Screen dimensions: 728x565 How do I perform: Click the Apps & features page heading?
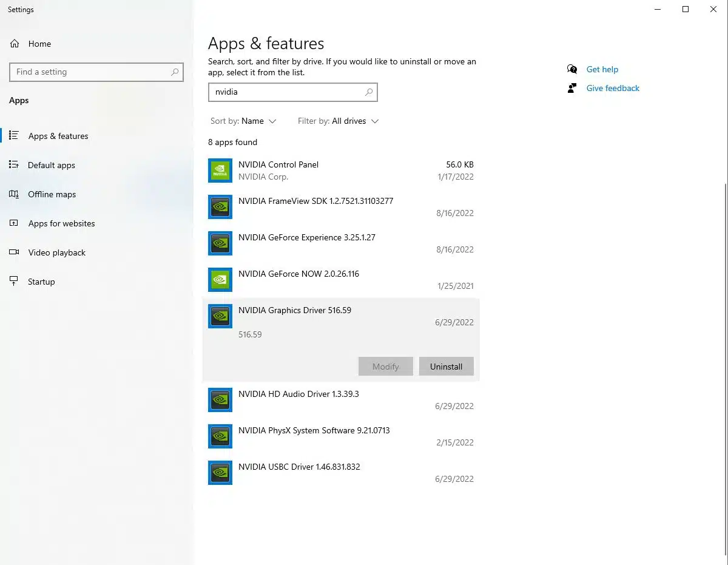click(x=266, y=44)
